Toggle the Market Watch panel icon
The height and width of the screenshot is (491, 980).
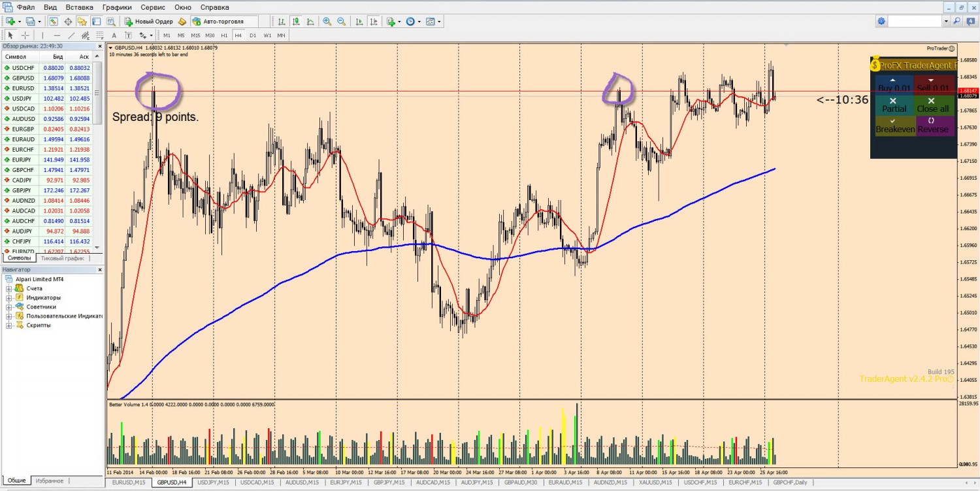54,22
